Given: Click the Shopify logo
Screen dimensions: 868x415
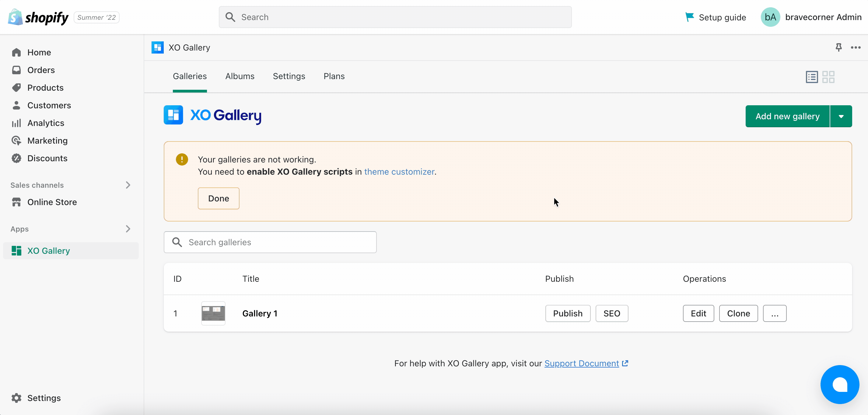Looking at the screenshot, I should click(x=38, y=17).
